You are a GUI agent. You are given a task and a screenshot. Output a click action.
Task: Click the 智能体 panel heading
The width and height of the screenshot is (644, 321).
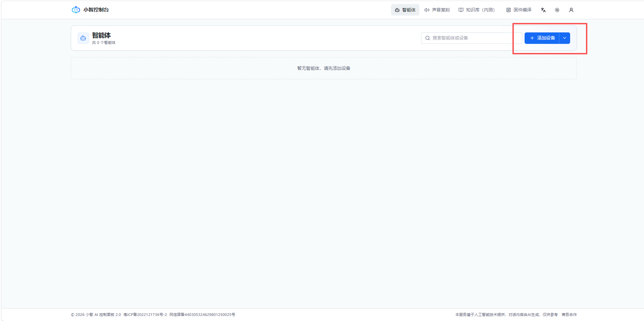tap(101, 35)
